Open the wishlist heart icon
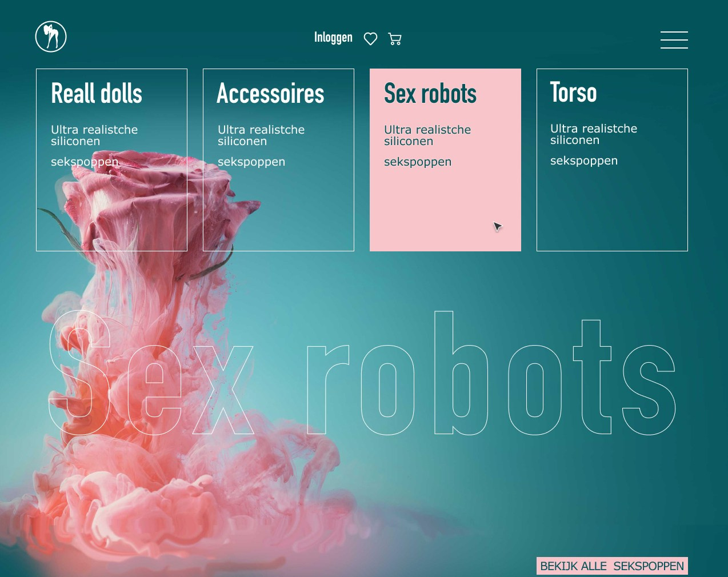 pos(370,38)
